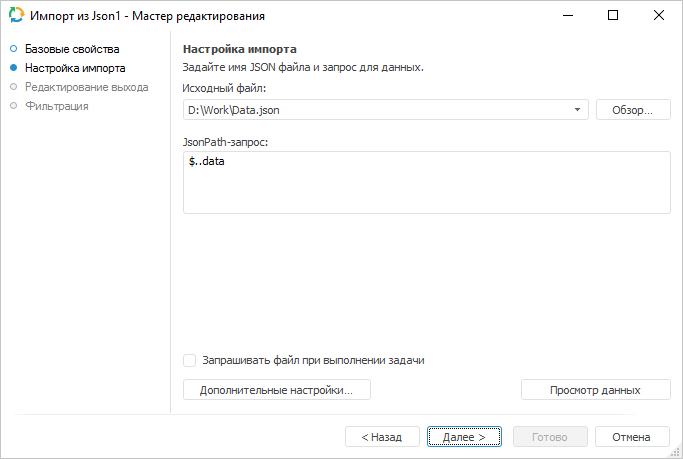
Task: Click the Настройка импорта step bullet
Action: pyautogui.click(x=13, y=68)
